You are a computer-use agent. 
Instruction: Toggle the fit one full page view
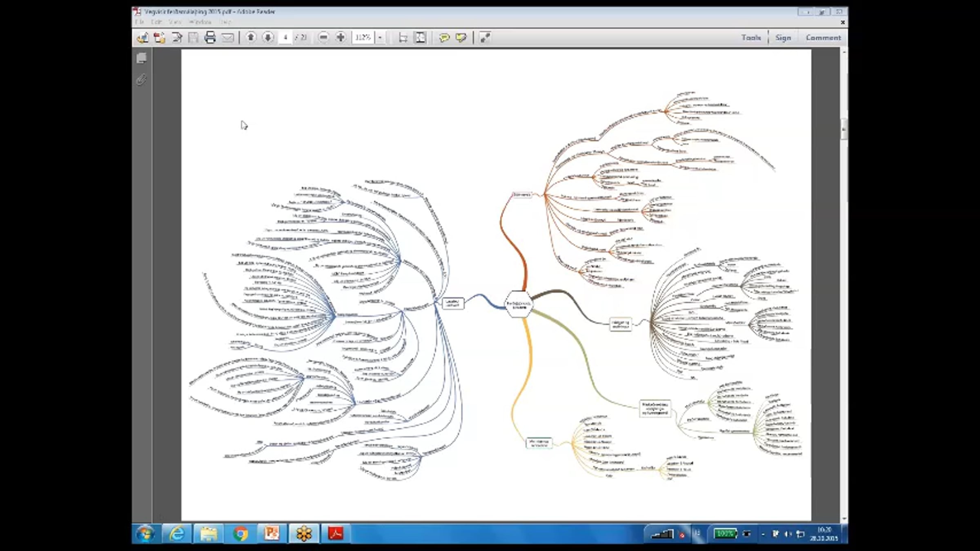click(x=420, y=38)
